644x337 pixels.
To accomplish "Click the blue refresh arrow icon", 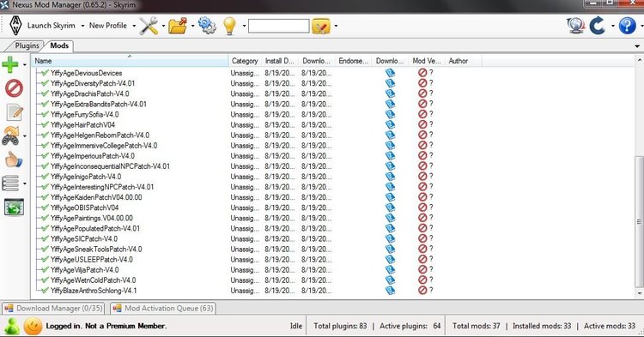I will coord(597,26).
